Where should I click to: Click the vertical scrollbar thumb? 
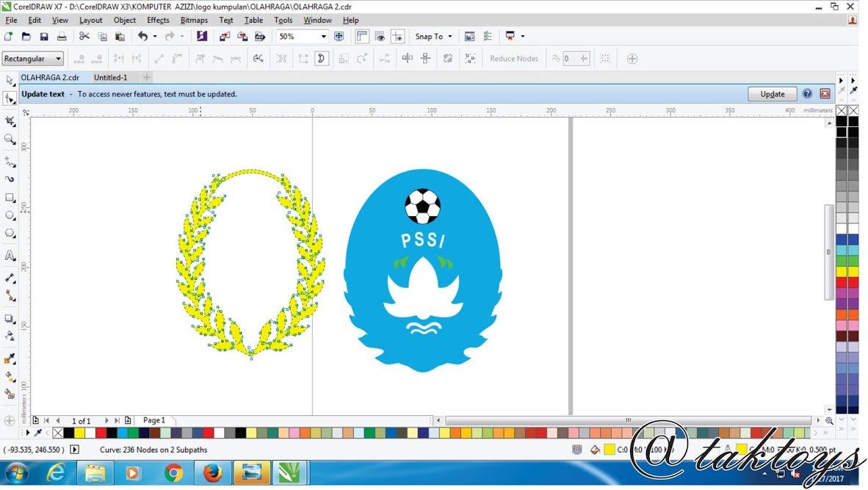828,252
